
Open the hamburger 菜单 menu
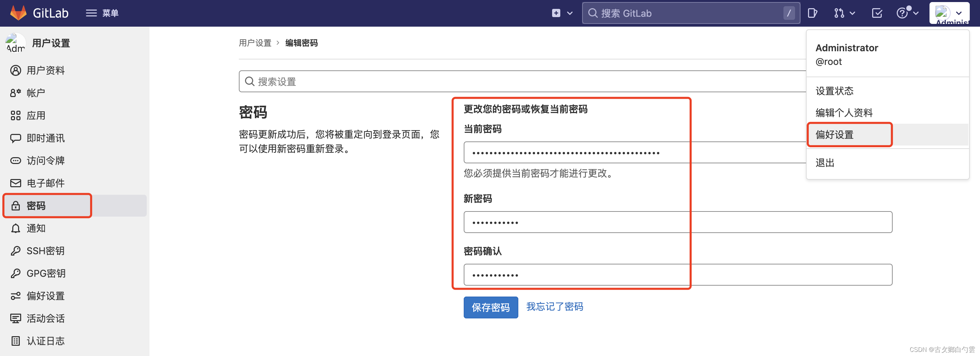tap(102, 13)
